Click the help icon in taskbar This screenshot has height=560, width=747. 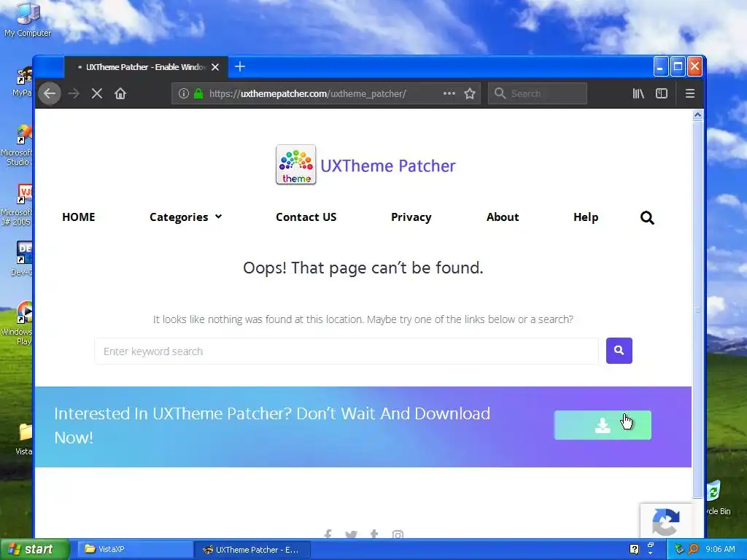pos(634,549)
